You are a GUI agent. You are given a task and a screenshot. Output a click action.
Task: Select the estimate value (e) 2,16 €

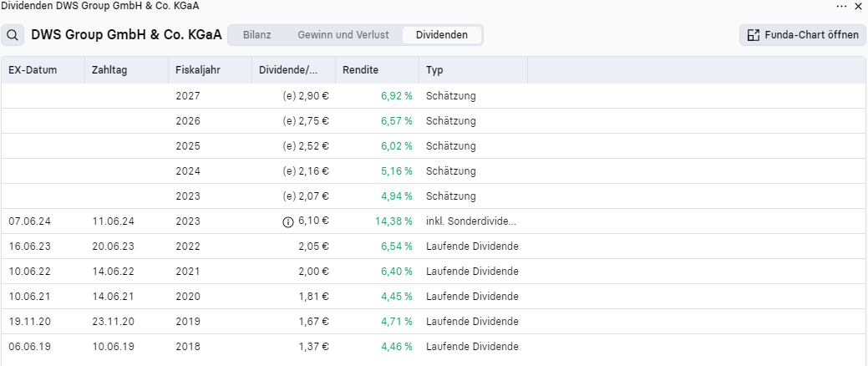tap(306, 171)
